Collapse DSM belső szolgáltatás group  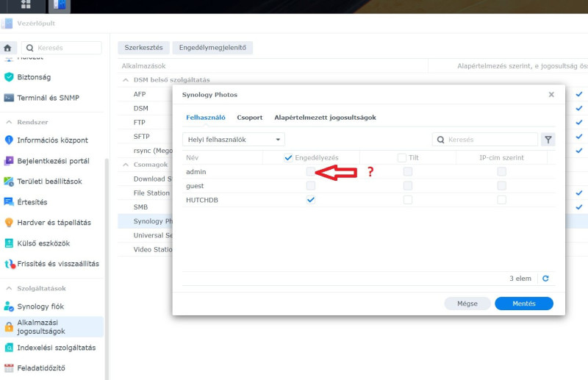click(x=126, y=80)
